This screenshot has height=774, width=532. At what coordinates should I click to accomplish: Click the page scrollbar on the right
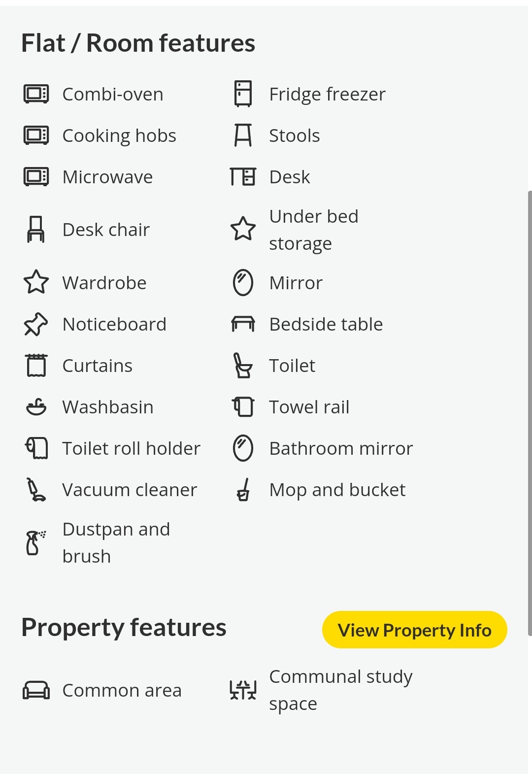coord(530,413)
